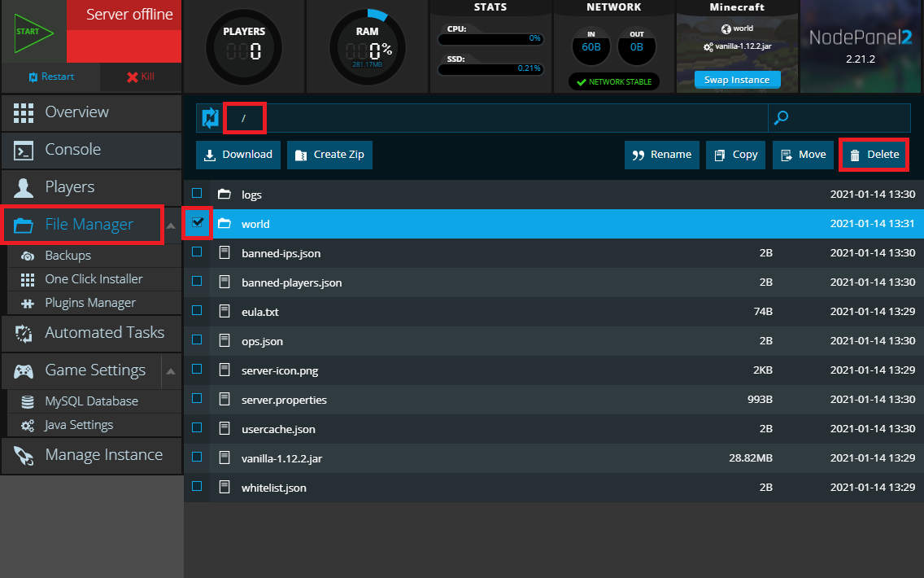Go to Players menu item
This screenshot has width=924, height=578.
(91, 187)
